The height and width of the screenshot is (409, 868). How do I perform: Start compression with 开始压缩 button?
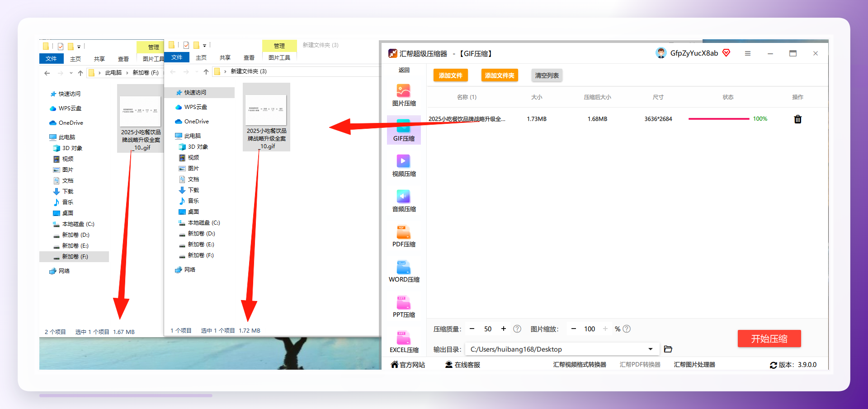(769, 338)
